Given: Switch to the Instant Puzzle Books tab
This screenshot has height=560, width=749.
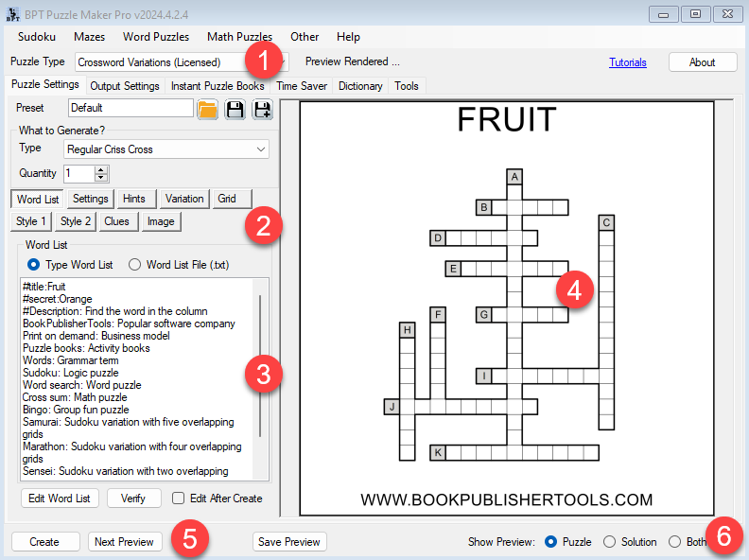Looking at the screenshot, I should [218, 86].
